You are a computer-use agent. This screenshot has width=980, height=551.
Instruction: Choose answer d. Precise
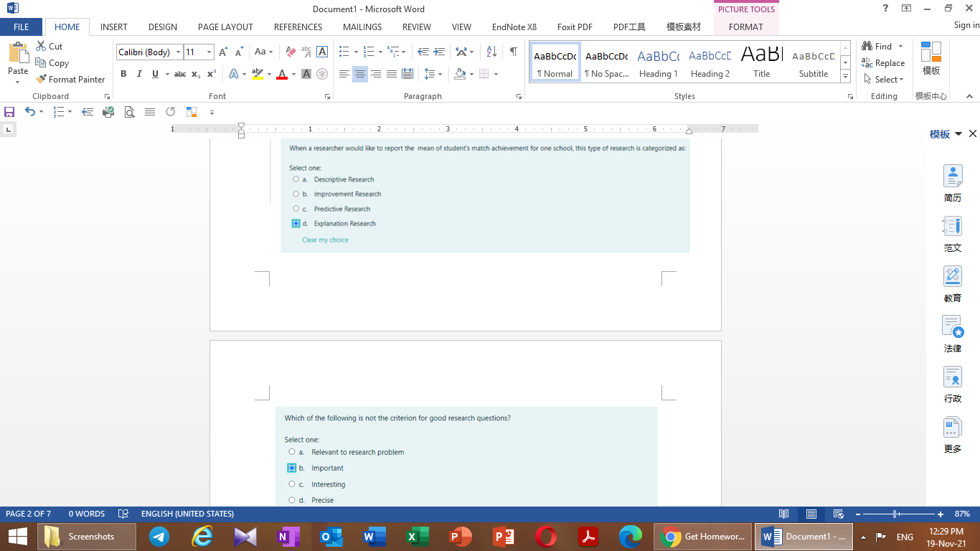tap(292, 500)
